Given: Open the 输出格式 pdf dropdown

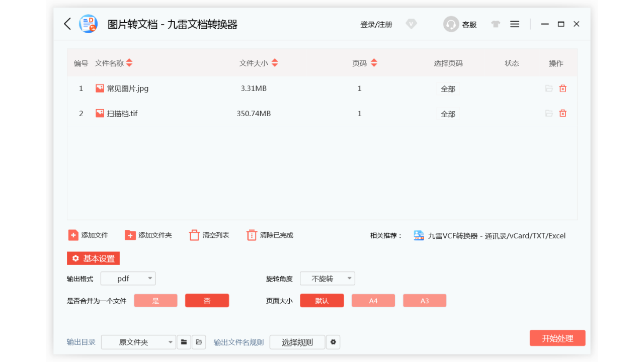Looking at the screenshot, I should click(x=128, y=278).
